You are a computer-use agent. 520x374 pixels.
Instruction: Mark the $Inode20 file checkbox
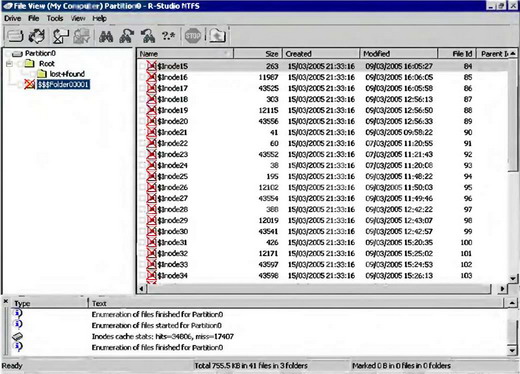pyautogui.click(x=142, y=121)
